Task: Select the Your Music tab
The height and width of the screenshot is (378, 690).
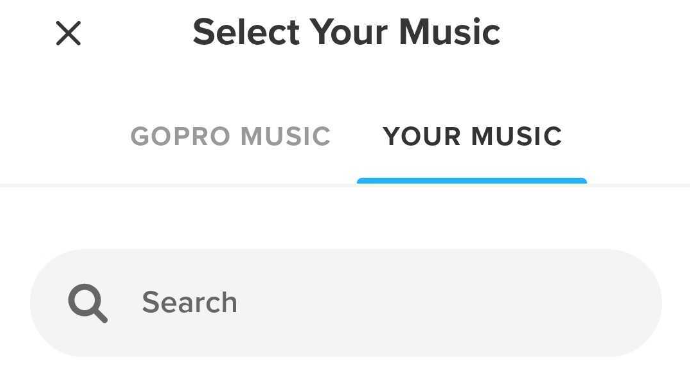Action: 472,136
